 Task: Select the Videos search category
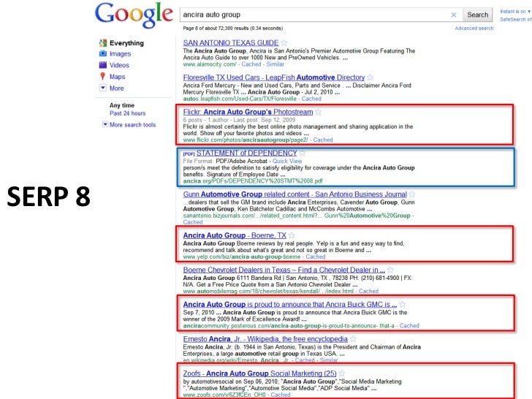[x=119, y=65]
